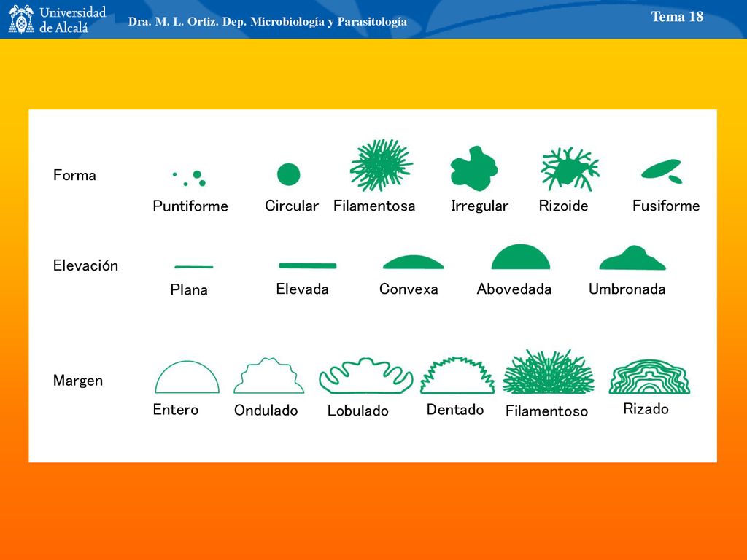Viewport: 747px width, 560px height.
Task: Select the Elevada thick bar shape
Action: coord(308,265)
